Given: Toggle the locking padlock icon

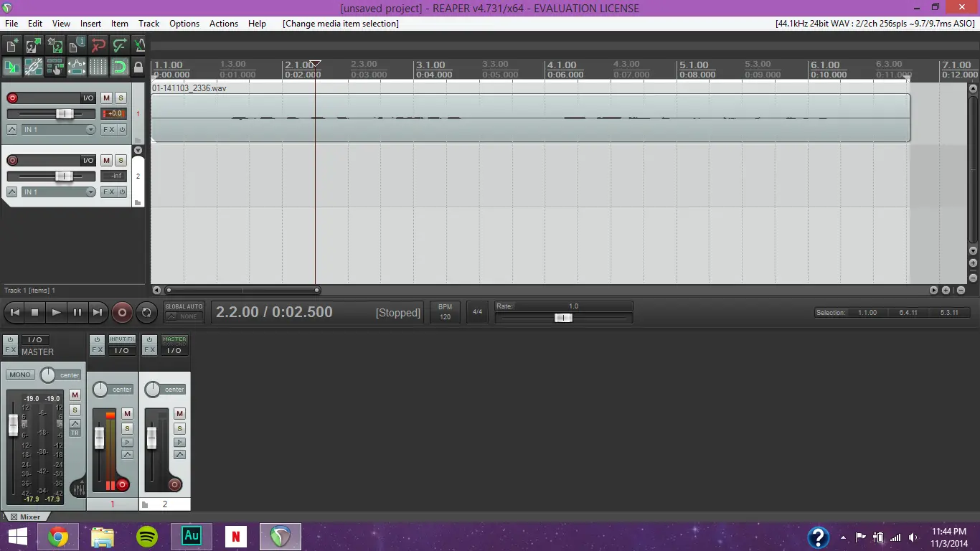Looking at the screenshot, I should coord(138,67).
